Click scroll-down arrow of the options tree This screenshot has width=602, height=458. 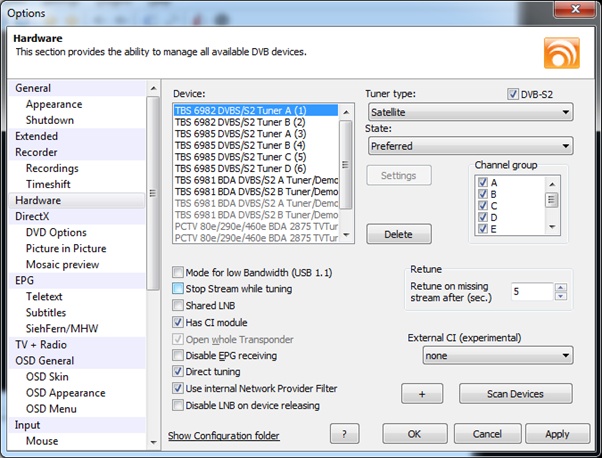coord(153,442)
